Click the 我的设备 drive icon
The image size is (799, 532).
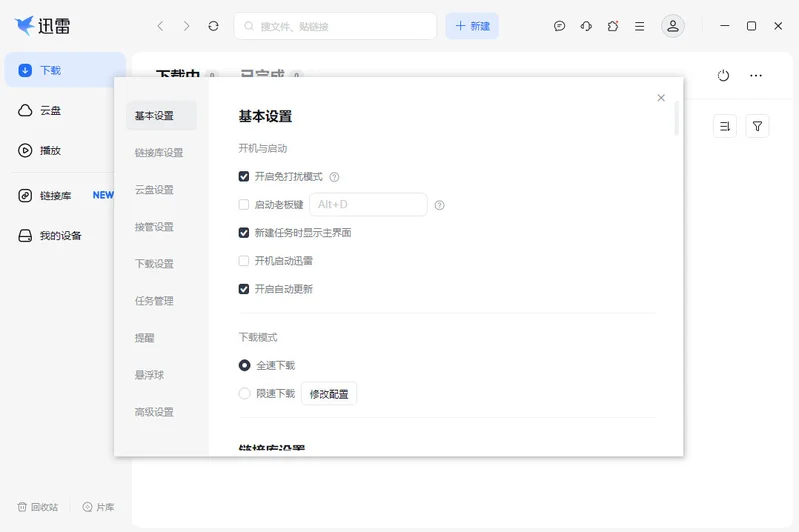pos(25,235)
